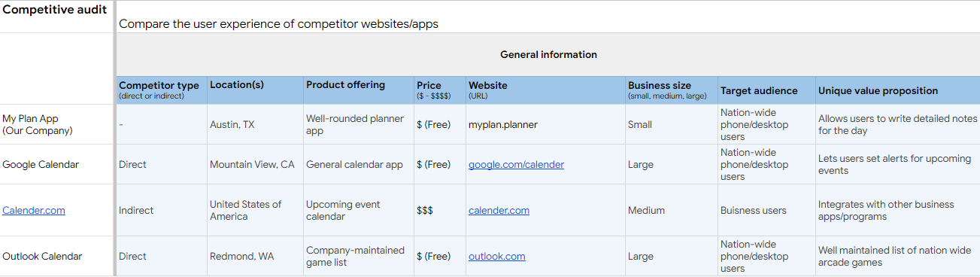The height and width of the screenshot is (277, 980).
Task: Select the Target audience column header
Action: [766, 90]
